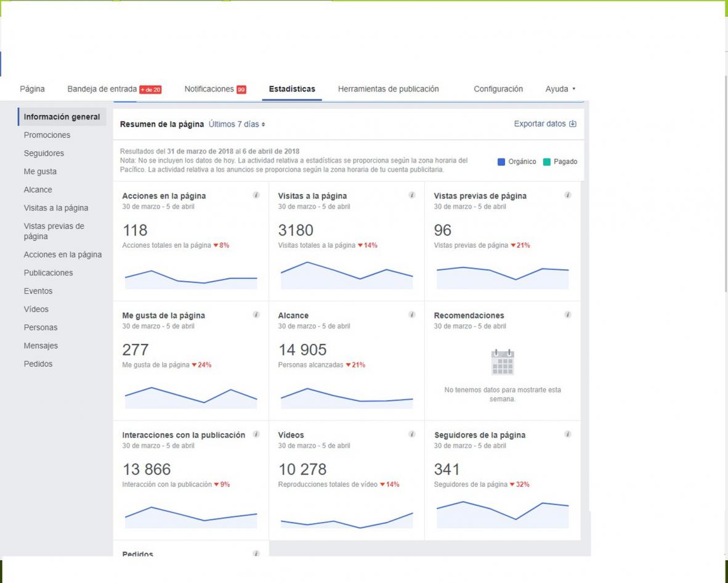The width and height of the screenshot is (728, 583).
Task: Open Mensajes in sidebar
Action: (41, 346)
